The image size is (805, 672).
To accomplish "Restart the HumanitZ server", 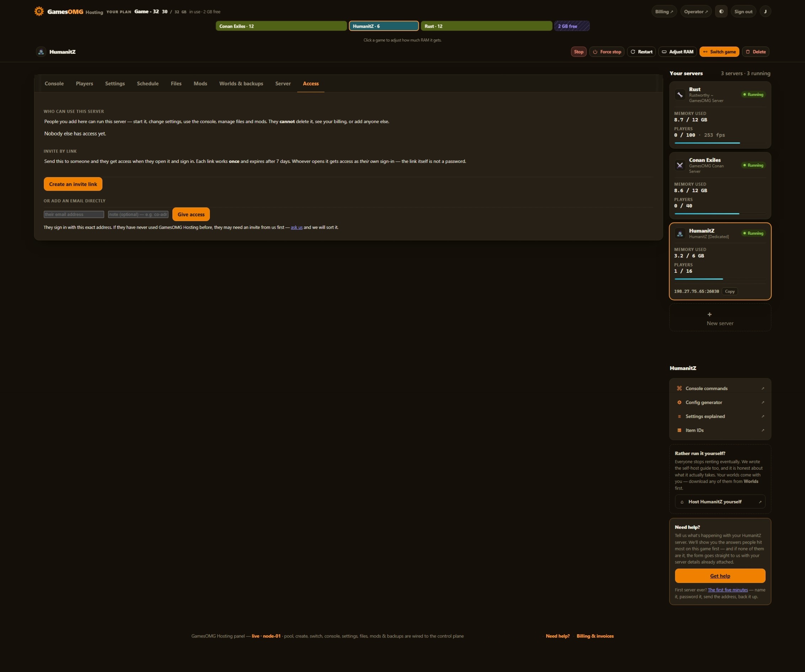I will click(641, 52).
